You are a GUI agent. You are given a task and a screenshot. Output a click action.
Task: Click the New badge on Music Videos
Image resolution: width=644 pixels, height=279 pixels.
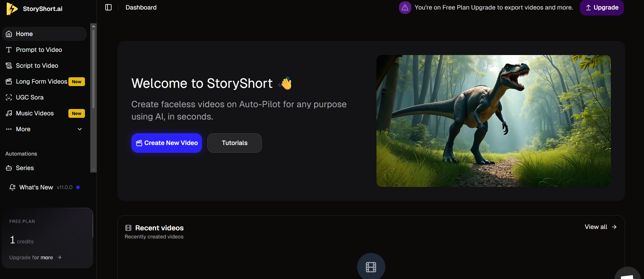[x=76, y=113]
